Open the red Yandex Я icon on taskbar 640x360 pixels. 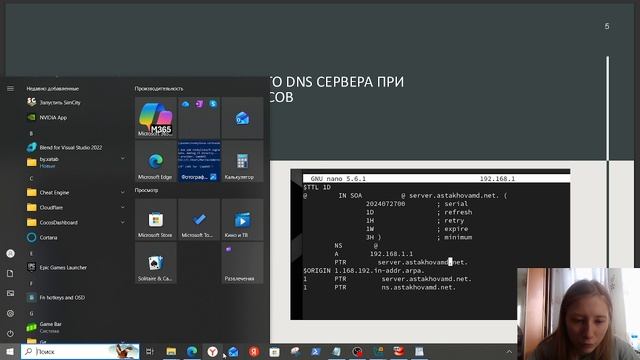pyautogui.click(x=254, y=351)
